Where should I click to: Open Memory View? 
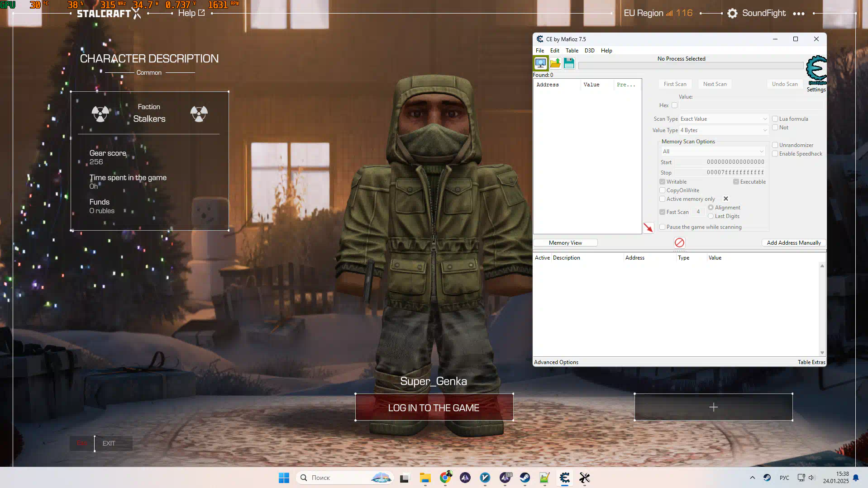(566, 243)
